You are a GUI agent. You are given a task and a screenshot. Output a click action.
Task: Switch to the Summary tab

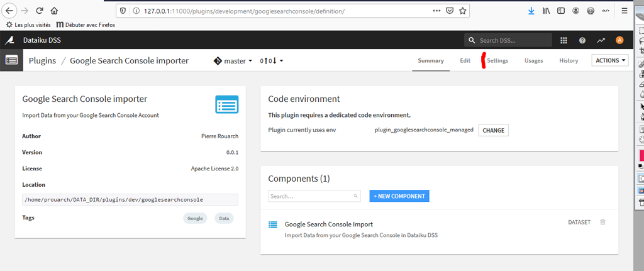[431, 61]
